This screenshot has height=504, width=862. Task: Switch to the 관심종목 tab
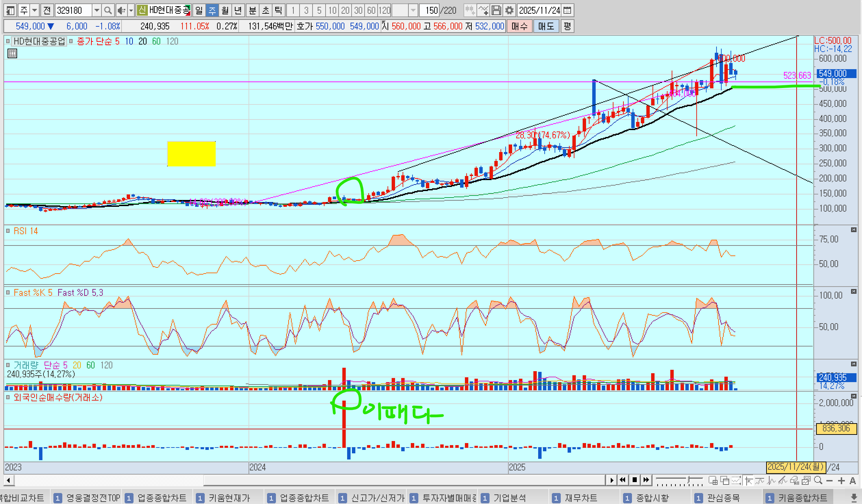(723, 497)
